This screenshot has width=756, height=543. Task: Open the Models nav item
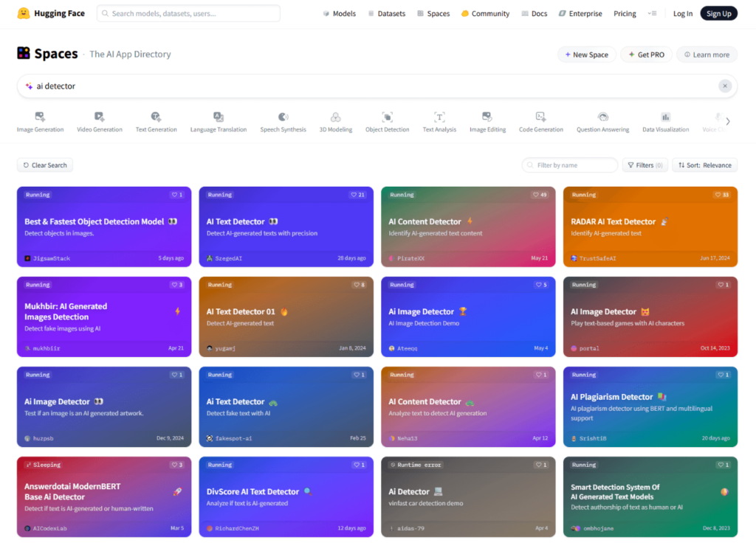click(339, 13)
